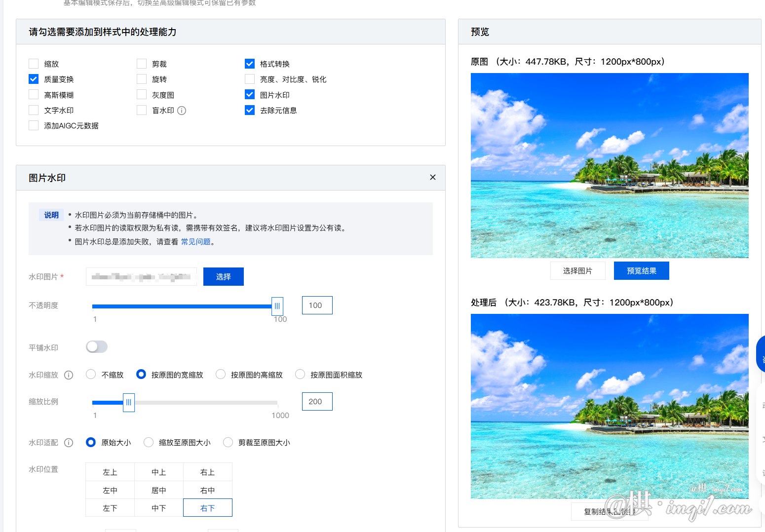765x532 pixels.
Task: Click the 不透明度 slider handle
Action: [277, 306]
